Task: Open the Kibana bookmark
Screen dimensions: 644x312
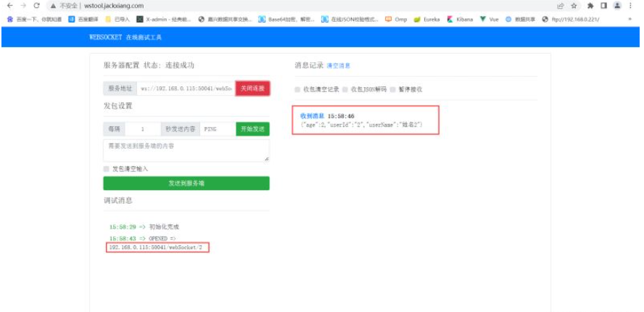Action: pos(461,20)
